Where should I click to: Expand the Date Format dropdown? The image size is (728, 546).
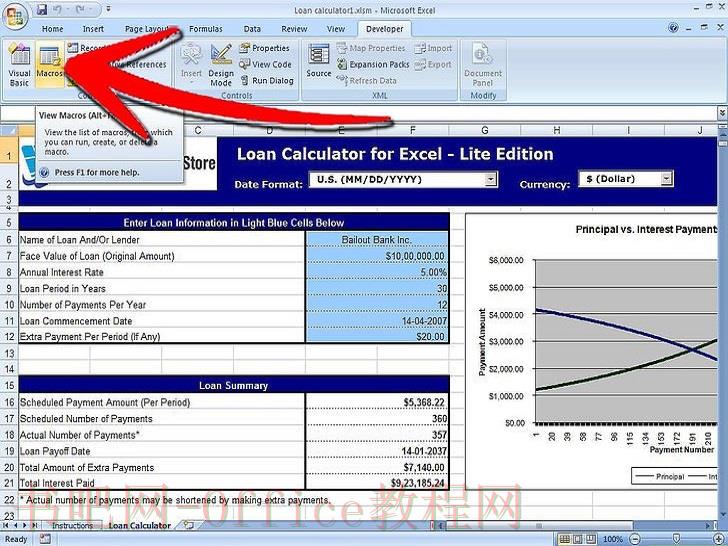[x=491, y=179]
